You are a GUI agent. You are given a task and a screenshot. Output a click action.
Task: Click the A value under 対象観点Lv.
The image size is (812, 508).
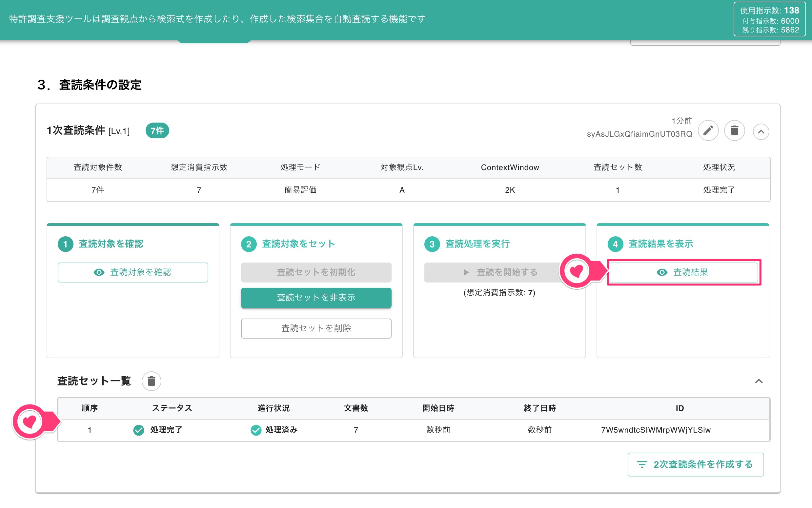point(402,190)
